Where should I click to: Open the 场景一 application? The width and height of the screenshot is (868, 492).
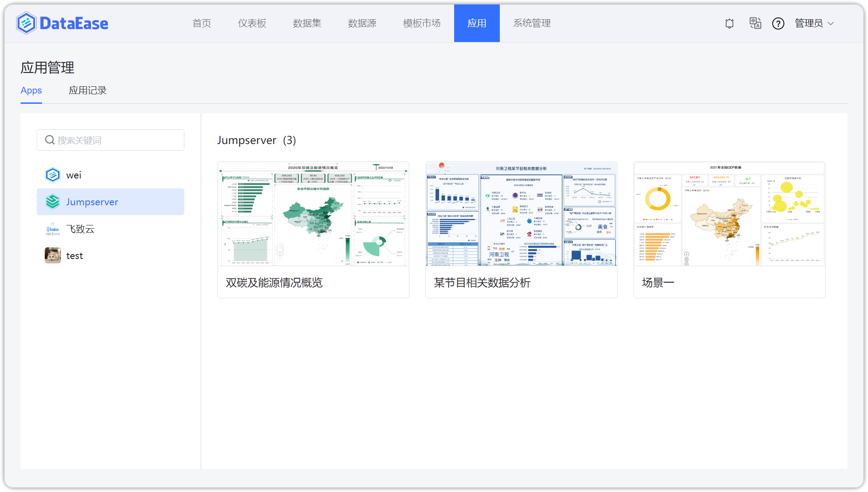[729, 215]
